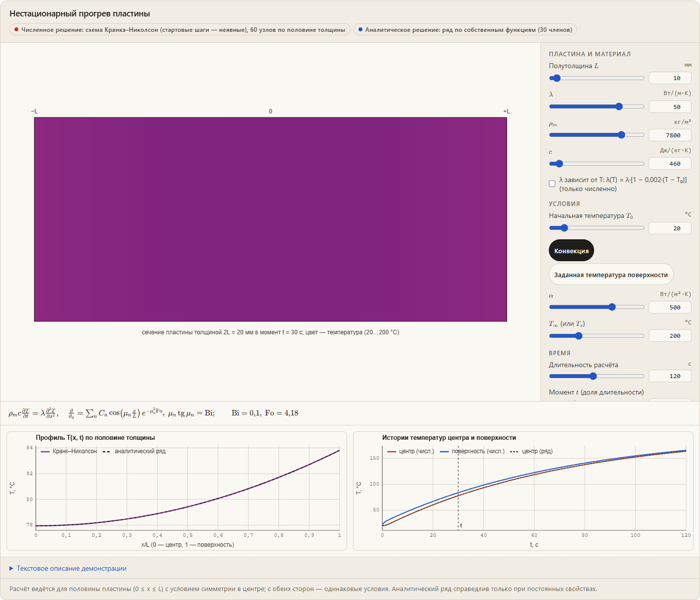Click the λ thermal conductivity slider
This screenshot has width=700, height=600.
(x=597, y=106)
